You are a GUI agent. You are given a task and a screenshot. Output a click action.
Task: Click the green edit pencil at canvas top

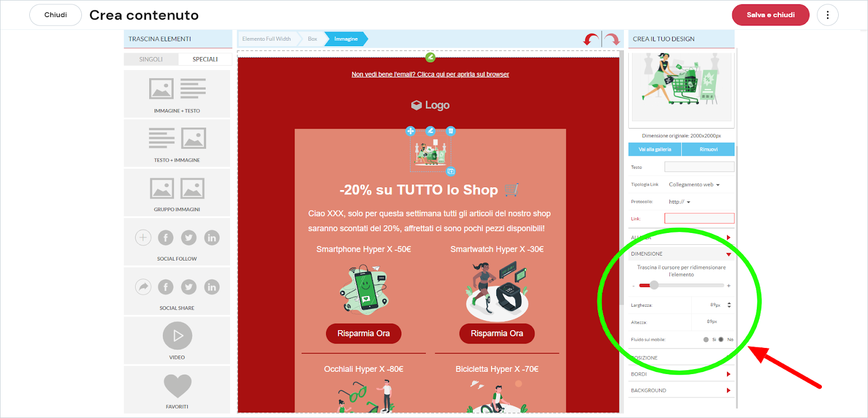pyautogui.click(x=430, y=57)
